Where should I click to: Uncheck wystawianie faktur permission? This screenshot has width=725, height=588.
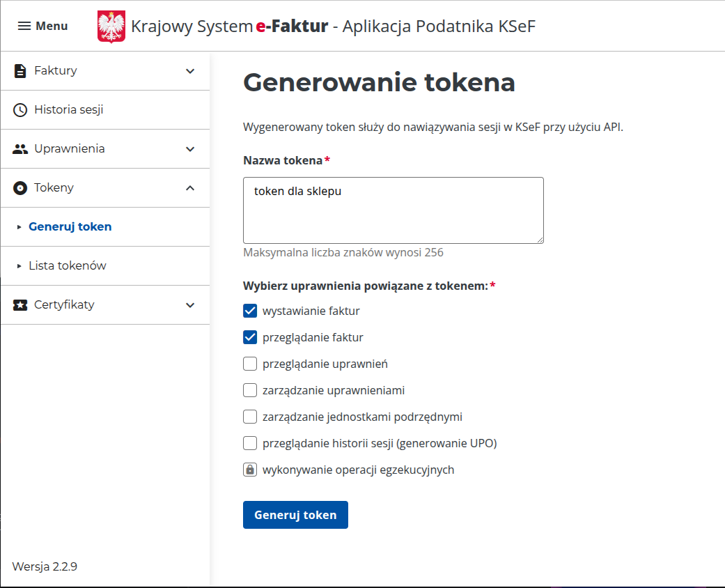[x=250, y=311]
